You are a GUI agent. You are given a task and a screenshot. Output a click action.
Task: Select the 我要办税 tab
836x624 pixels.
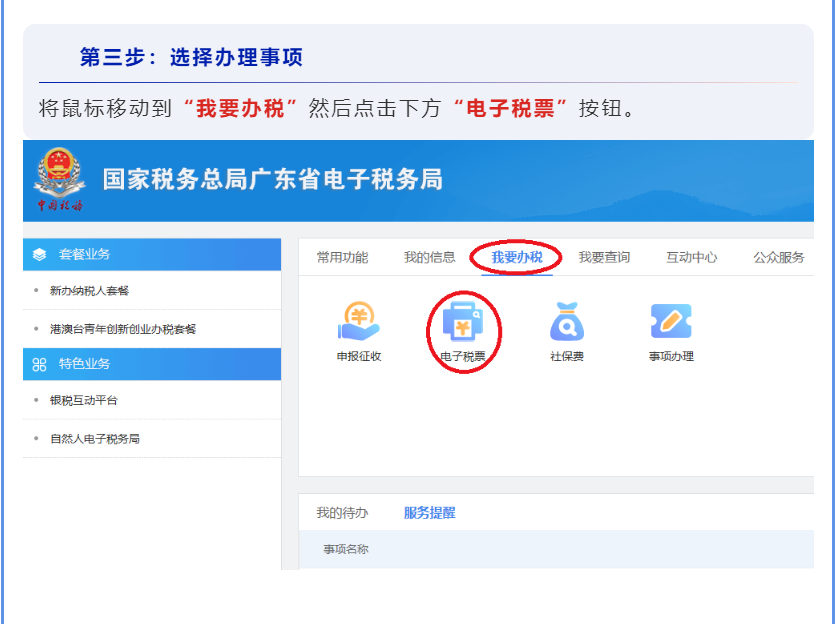pyautogui.click(x=516, y=258)
